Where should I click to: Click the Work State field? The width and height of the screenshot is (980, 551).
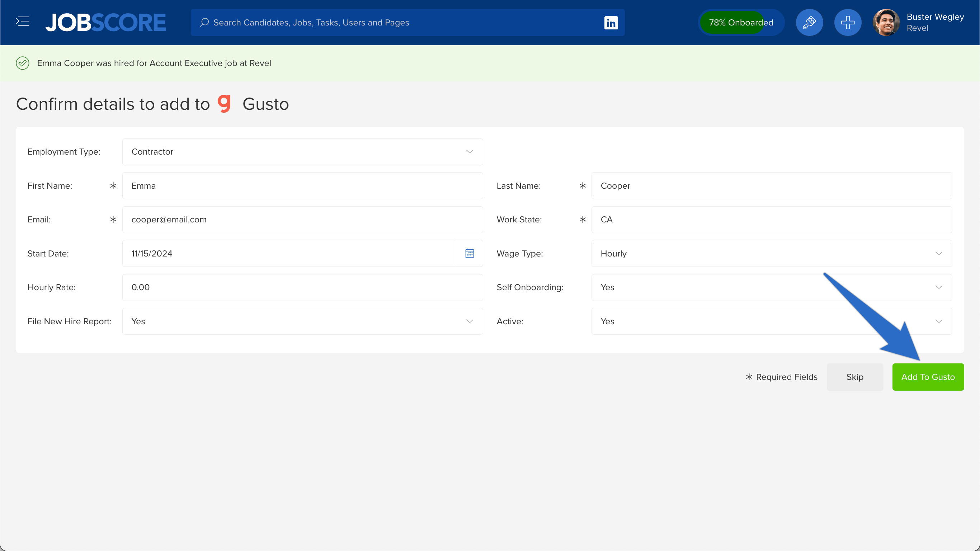pyautogui.click(x=772, y=220)
